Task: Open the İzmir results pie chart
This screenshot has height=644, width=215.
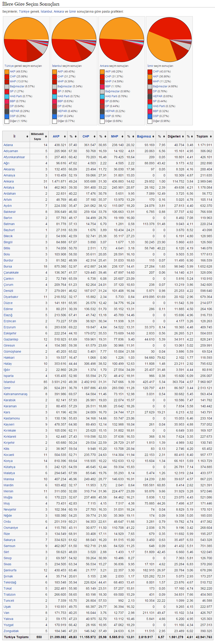Action: pyautogui.click(x=169, y=40)
